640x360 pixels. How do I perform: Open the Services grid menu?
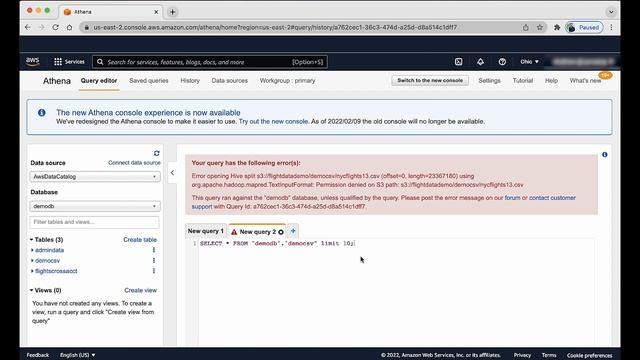coord(69,62)
